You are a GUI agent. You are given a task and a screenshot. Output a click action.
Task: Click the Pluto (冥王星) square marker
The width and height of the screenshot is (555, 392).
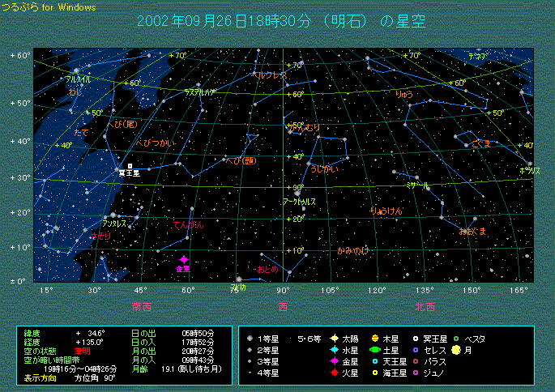pos(130,166)
